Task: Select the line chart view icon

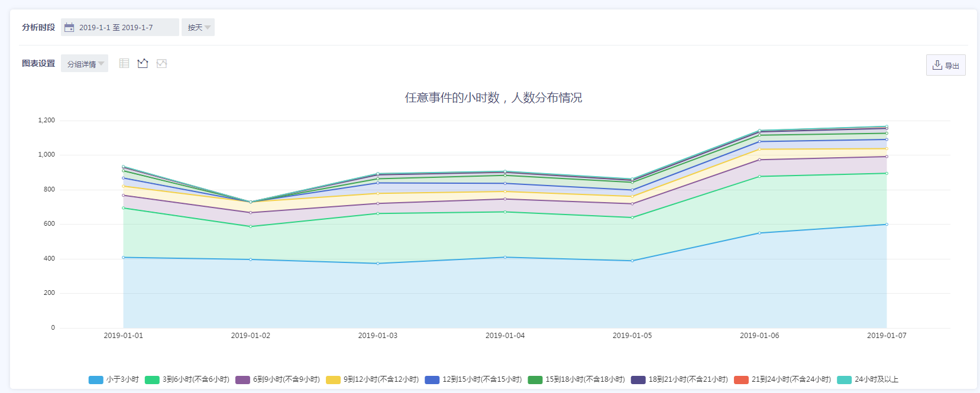Action: [143, 63]
